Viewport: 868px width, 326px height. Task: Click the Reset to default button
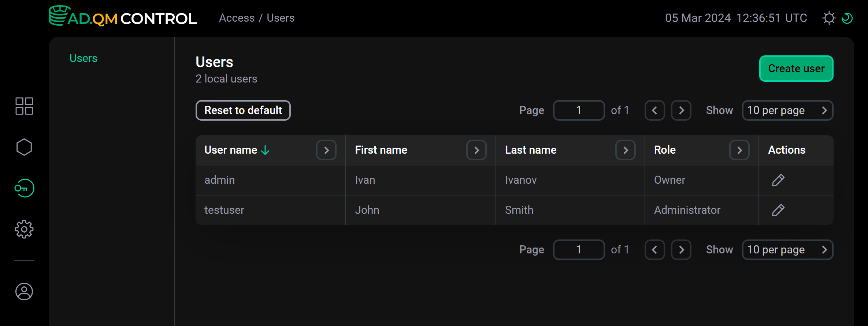[243, 110]
